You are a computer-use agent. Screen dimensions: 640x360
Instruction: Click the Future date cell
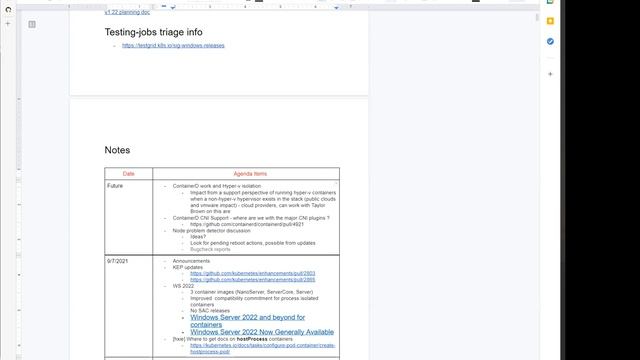(x=129, y=217)
